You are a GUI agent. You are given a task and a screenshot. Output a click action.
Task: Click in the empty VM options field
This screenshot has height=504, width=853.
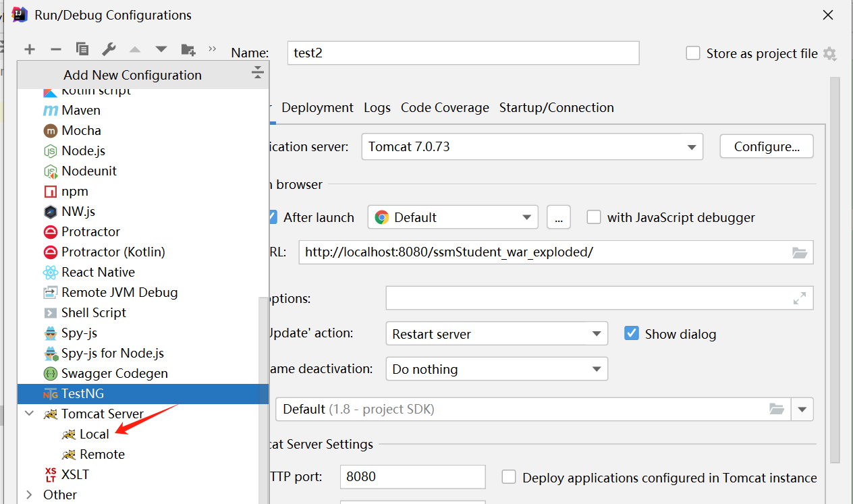pyautogui.click(x=599, y=298)
